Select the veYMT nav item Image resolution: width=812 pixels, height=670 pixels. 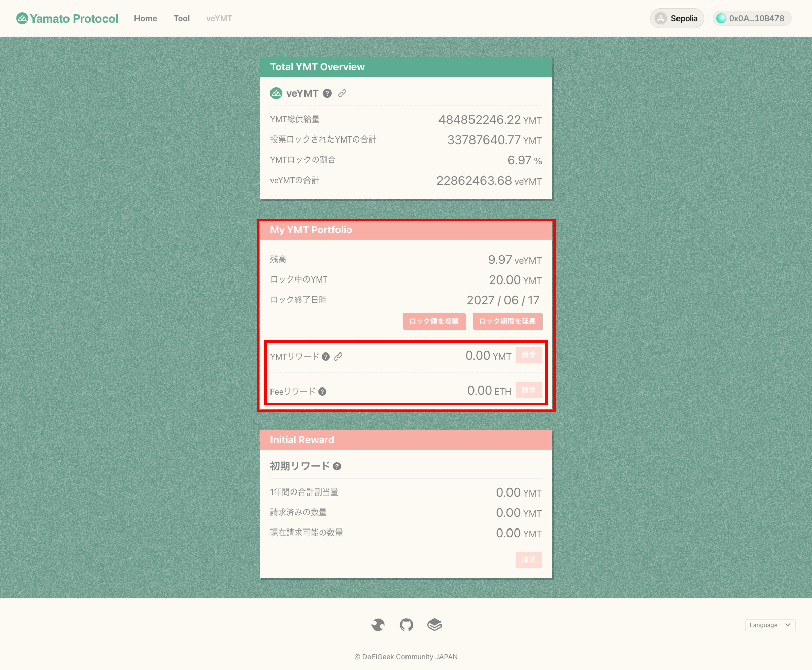219,18
